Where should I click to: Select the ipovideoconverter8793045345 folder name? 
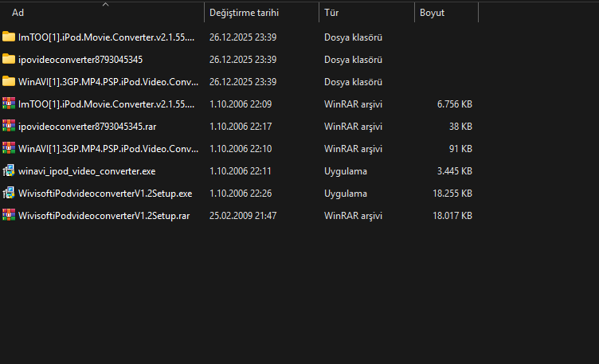pyautogui.click(x=80, y=60)
